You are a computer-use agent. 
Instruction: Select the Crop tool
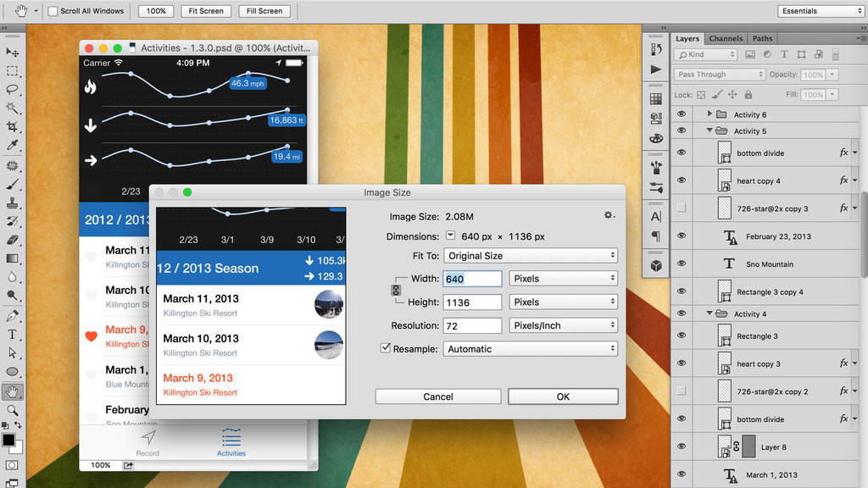click(x=12, y=127)
